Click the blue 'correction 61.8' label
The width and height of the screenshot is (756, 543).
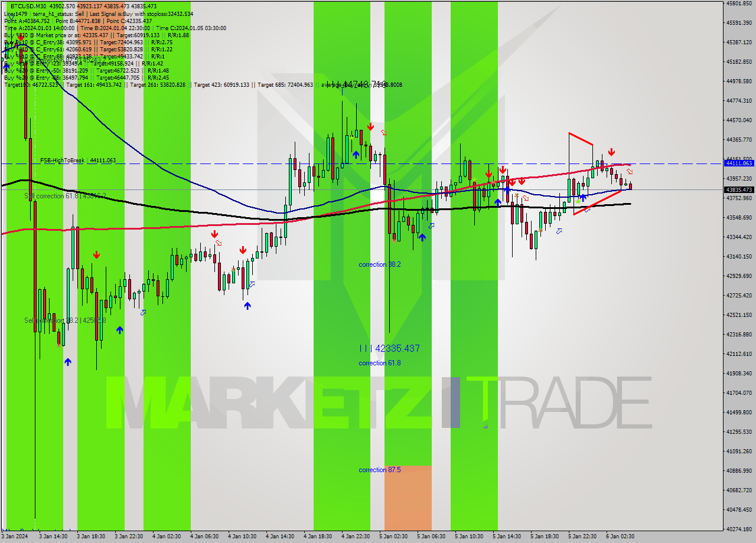click(x=380, y=363)
